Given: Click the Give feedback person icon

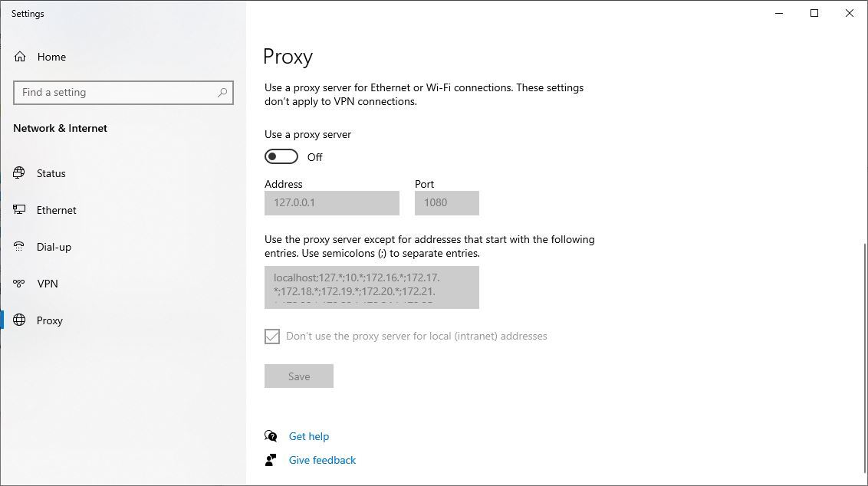Looking at the screenshot, I should click(x=271, y=460).
